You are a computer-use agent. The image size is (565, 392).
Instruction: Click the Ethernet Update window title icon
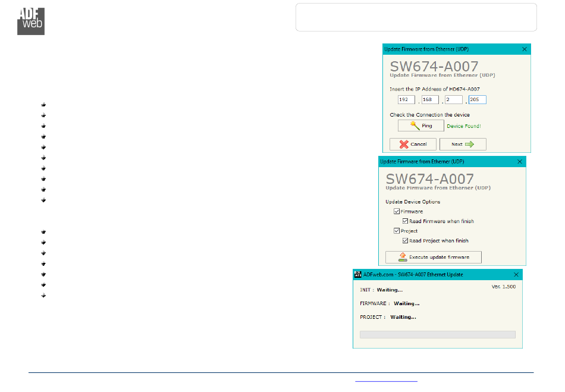(x=358, y=274)
